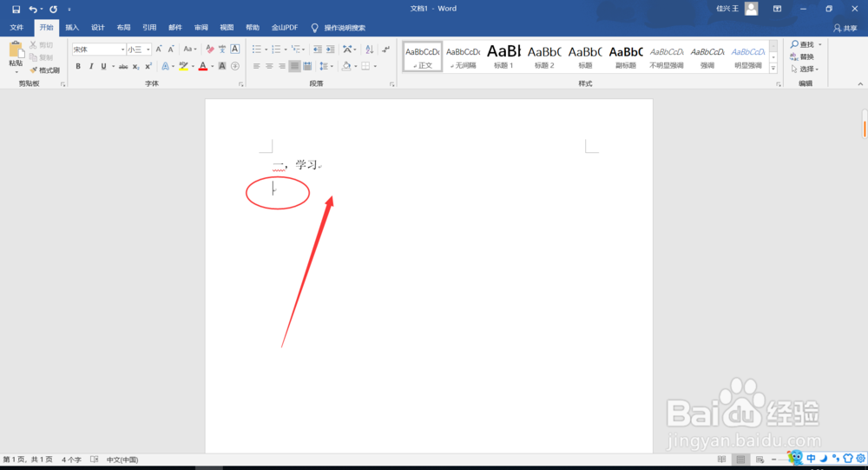Click the IME settings gear icon
868x470 pixels.
[861, 459]
